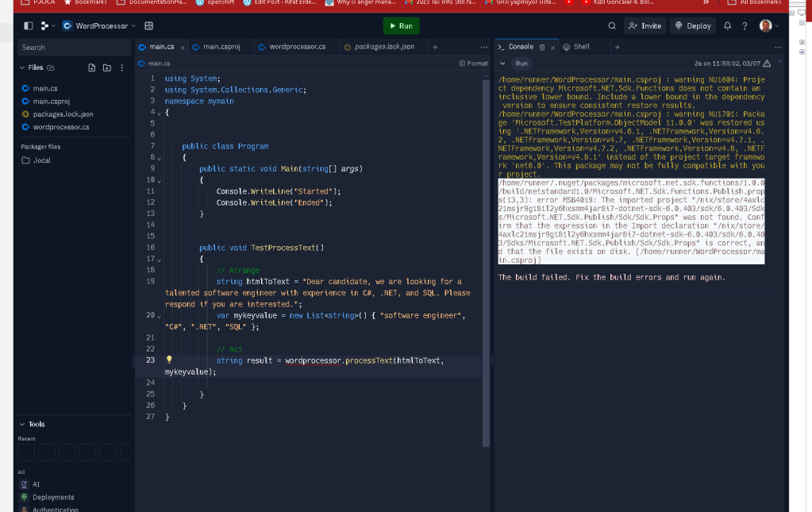Open notifications bell icon
Viewport: 812px width, 512px height.
[x=728, y=26]
